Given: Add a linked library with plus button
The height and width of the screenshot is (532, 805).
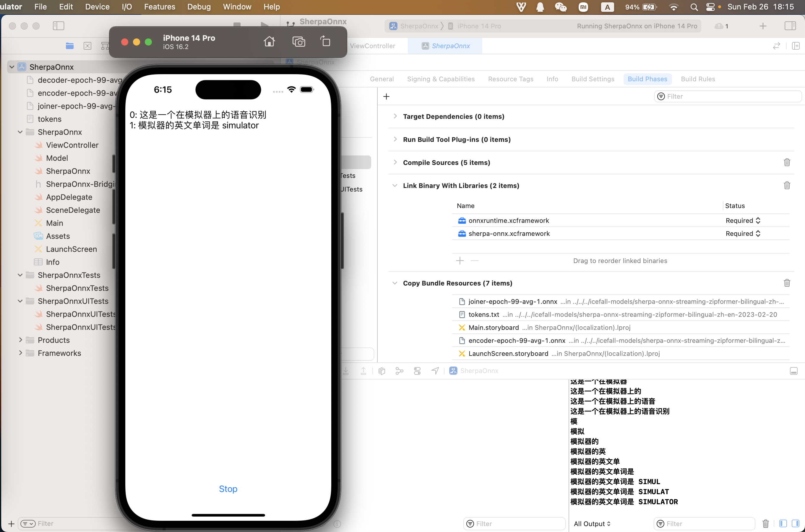Looking at the screenshot, I should (x=460, y=261).
